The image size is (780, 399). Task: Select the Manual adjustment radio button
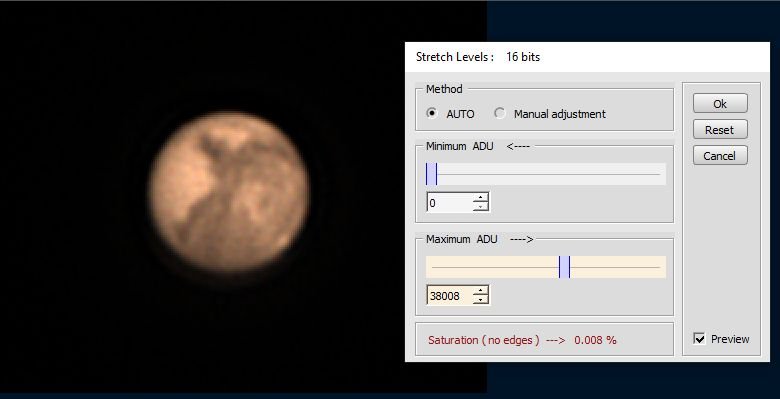click(499, 113)
